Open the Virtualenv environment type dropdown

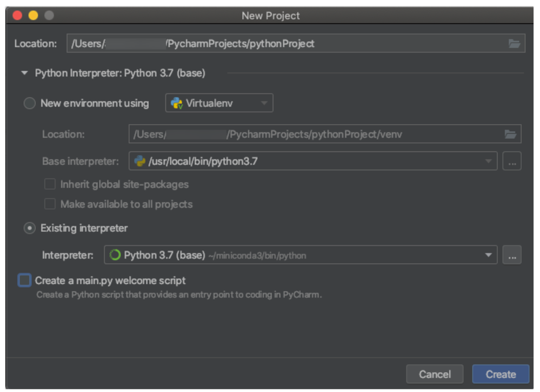pos(219,103)
